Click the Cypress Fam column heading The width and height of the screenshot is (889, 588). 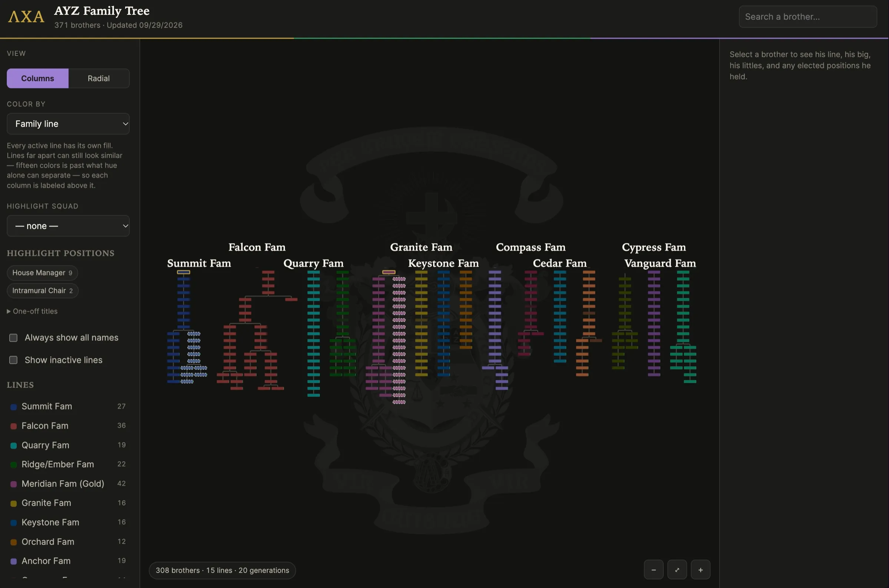click(x=653, y=247)
